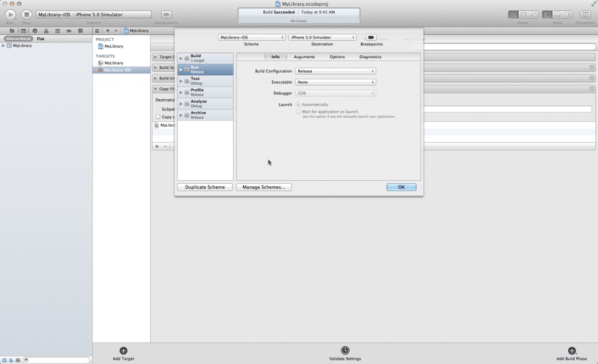Open the Debug navigator icon
Screen dimensions: 598x364
coord(58,31)
